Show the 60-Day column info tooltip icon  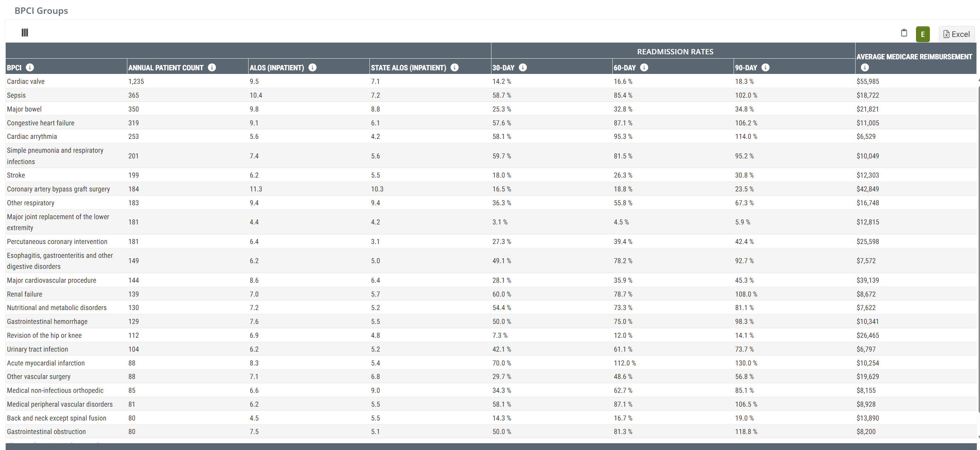tap(644, 67)
